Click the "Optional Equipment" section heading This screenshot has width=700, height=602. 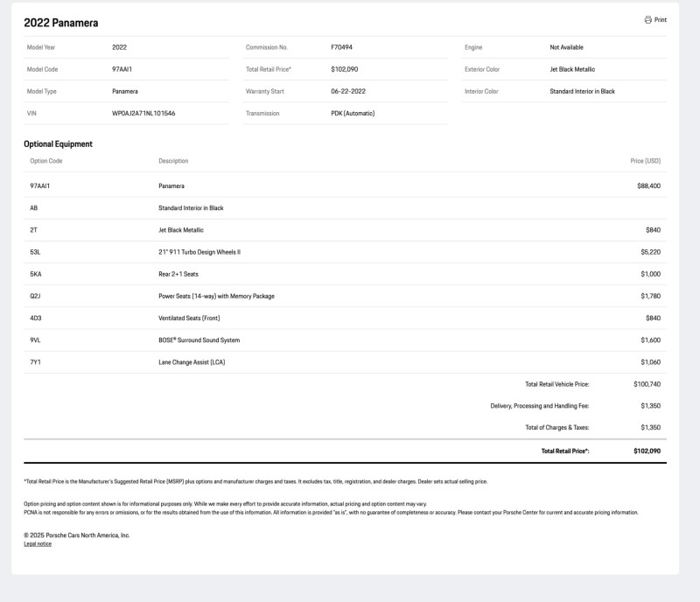(58, 143)
